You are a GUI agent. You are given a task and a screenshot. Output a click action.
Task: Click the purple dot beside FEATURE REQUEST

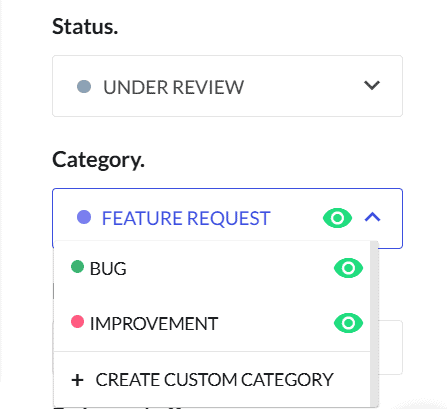click(84, 217)
